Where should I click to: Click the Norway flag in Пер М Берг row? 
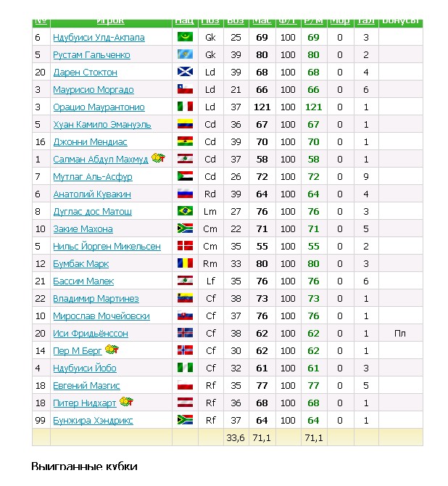[x=185, y=350]
